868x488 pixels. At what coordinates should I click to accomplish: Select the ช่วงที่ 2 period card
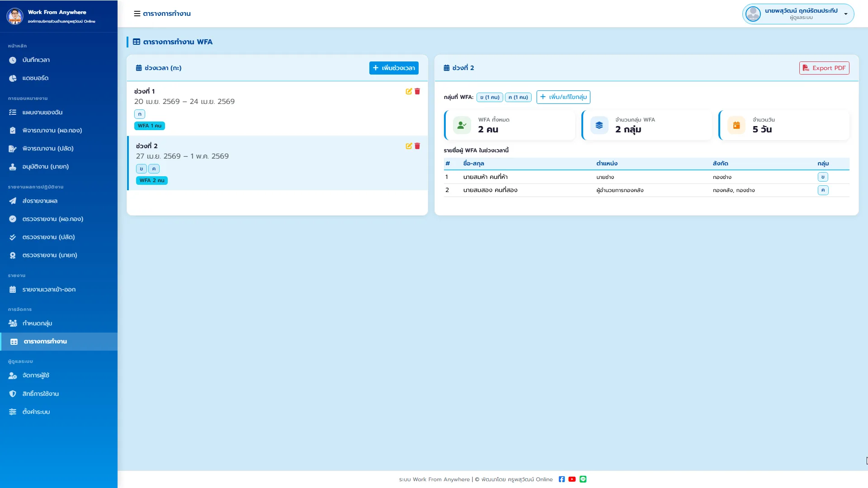pos(278,163)
